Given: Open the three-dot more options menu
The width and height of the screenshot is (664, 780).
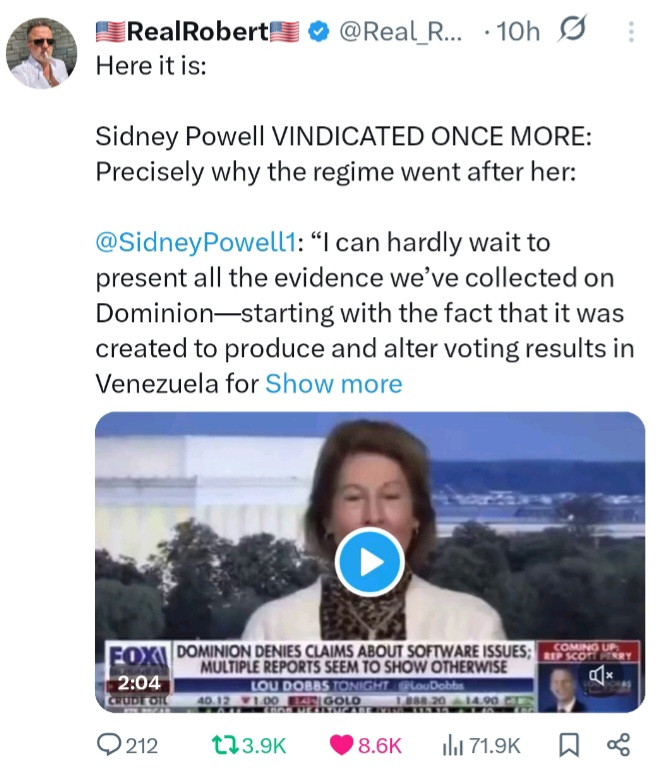Looking at the screenshot, I should pyautogui.click(x=631, y=32).
